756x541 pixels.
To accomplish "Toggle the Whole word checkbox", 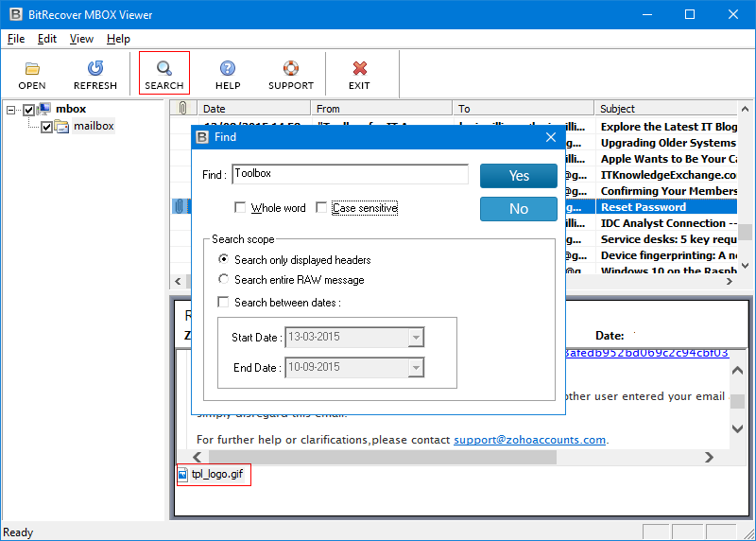I will coord(240,207).
